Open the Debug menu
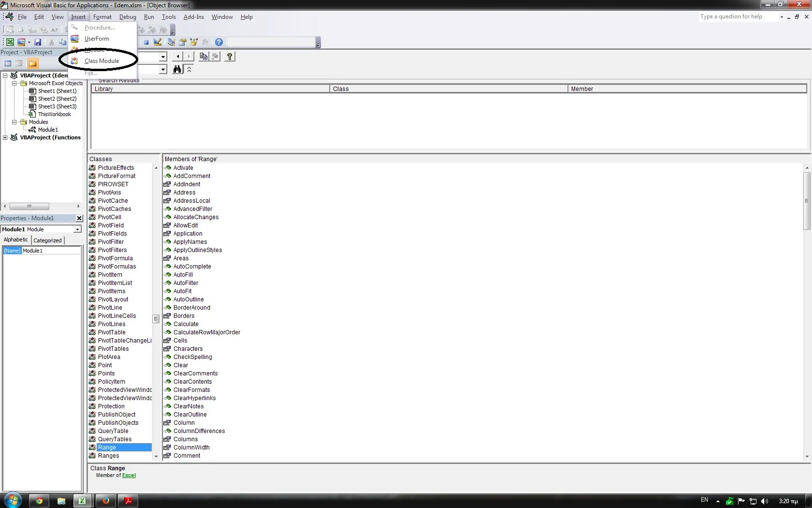 click(x=128, y=17)
